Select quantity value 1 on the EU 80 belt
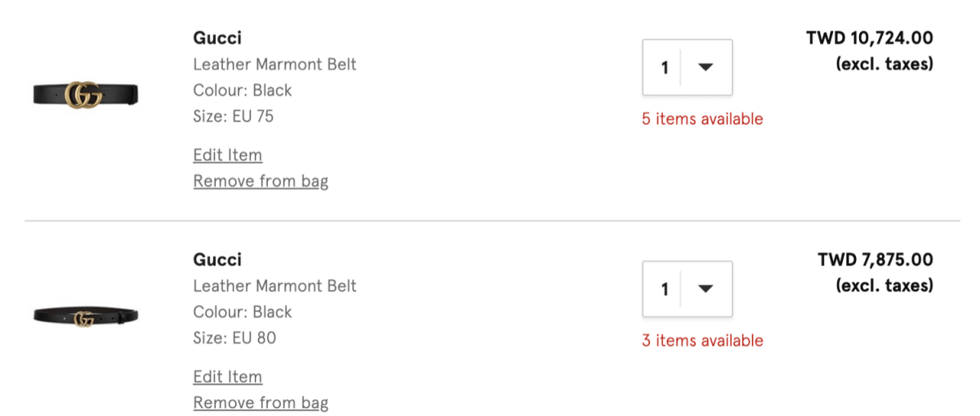 [x=664, y=290]
